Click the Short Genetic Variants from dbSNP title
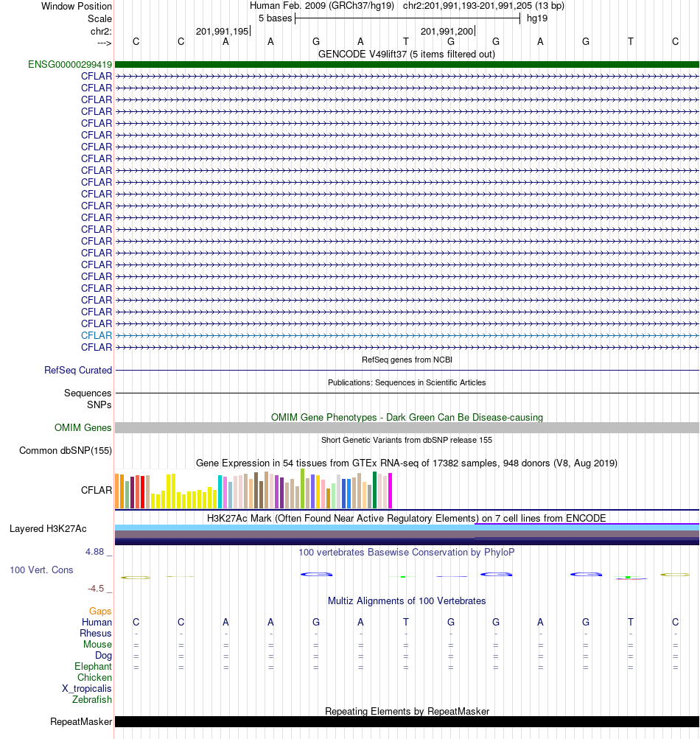This screenshot has height=739, width=700. coord(406,440)
